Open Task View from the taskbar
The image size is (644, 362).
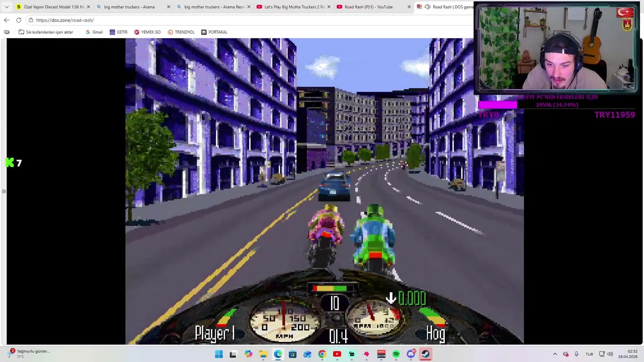click(233, 354)
